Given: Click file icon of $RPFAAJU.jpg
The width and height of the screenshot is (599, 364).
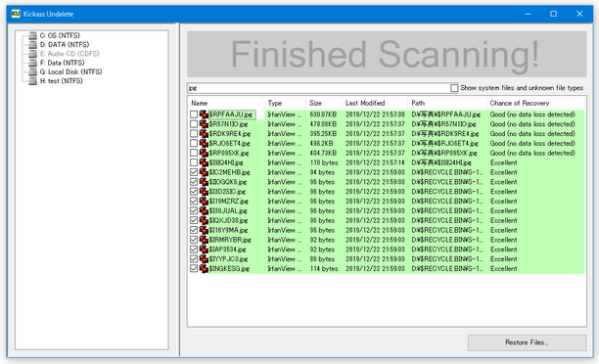Looking at the screenshot, I should (x=204, y=114).
